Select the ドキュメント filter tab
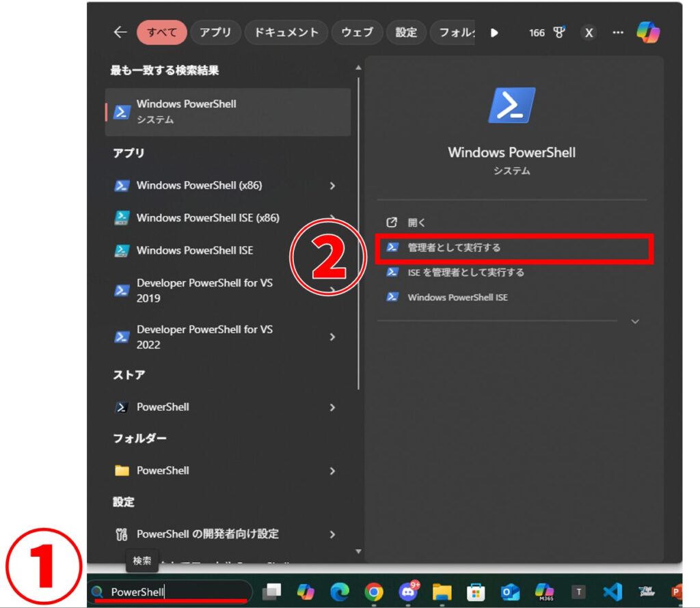The width and height of the screenshot is (700, 608). (x=286, y=31)
